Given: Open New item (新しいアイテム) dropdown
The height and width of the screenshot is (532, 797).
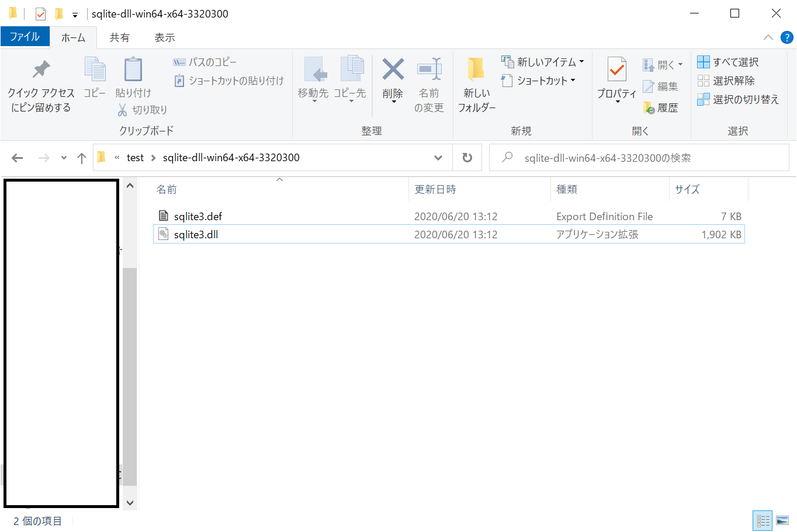Looking at the screenshot, I should coord(543,62).
